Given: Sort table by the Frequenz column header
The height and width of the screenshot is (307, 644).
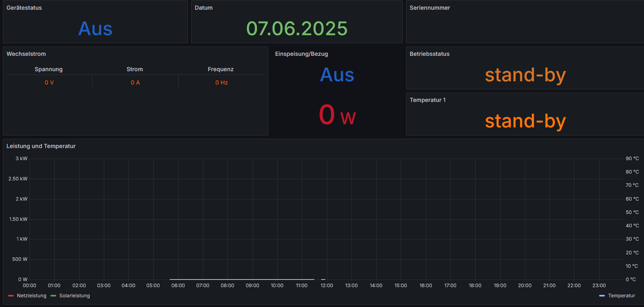Looking at the screenshot, I should [x=221, y=69].
